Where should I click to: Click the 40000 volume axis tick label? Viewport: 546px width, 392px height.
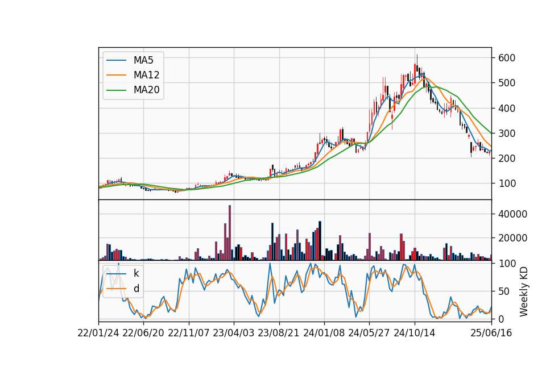(x=512, y=214)
